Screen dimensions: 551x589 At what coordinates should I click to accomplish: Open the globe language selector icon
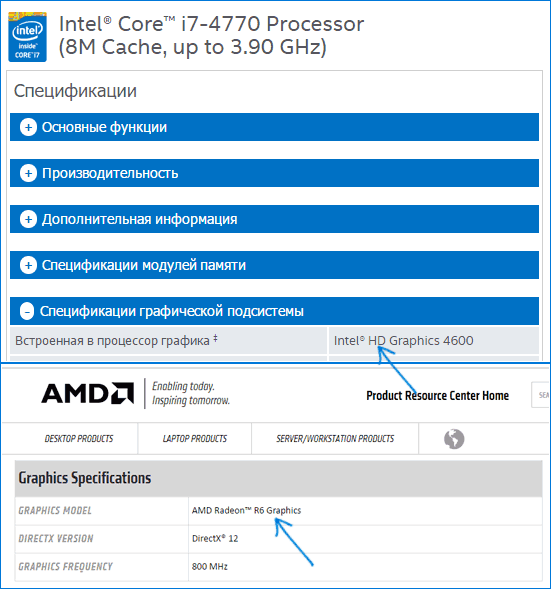pos(454,438)
